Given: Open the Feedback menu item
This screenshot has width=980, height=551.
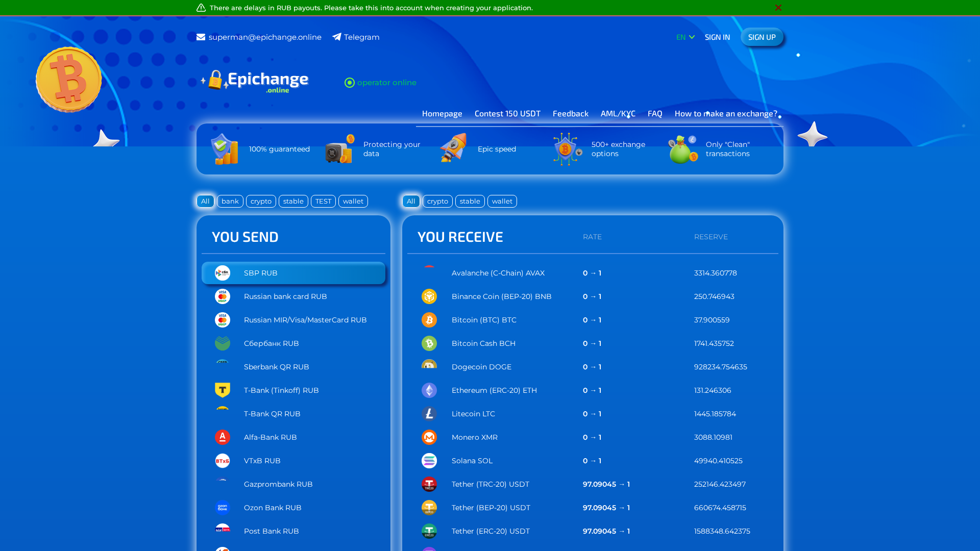Looking at the screenshot, I should click(571, 114).
